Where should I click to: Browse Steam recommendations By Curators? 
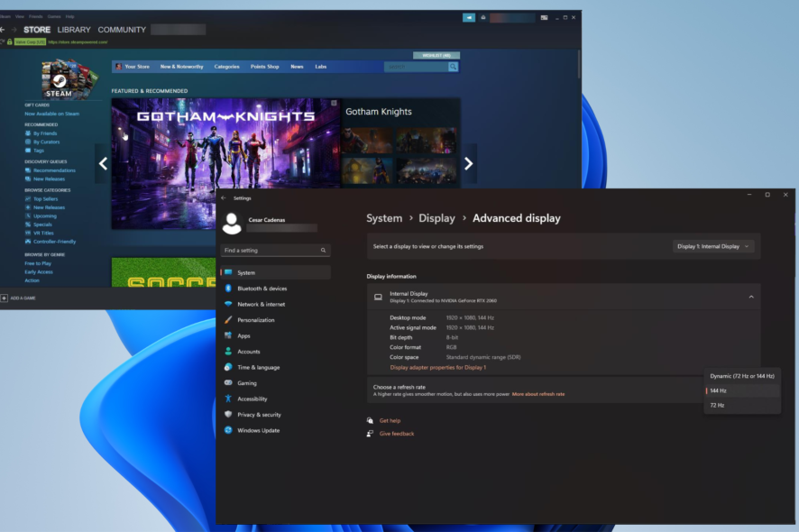[46, 142]
